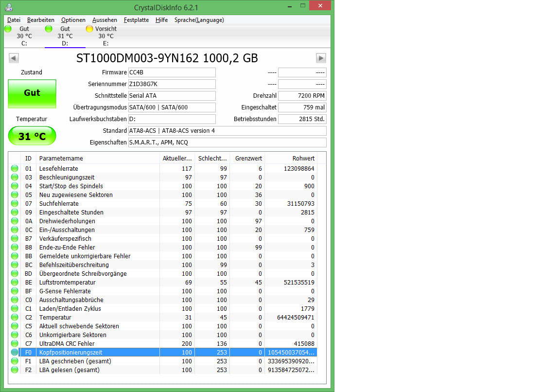Click status icon of Neu zugewiesene Sektoren row
The height and width of the screenshot is (392, 560).
(x=15, y=195)
